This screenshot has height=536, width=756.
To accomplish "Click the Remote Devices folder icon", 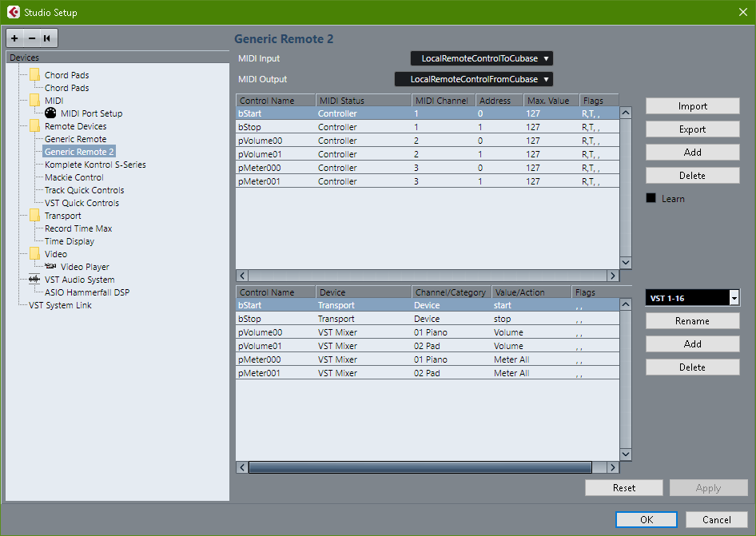I will (x=34, y=125).
